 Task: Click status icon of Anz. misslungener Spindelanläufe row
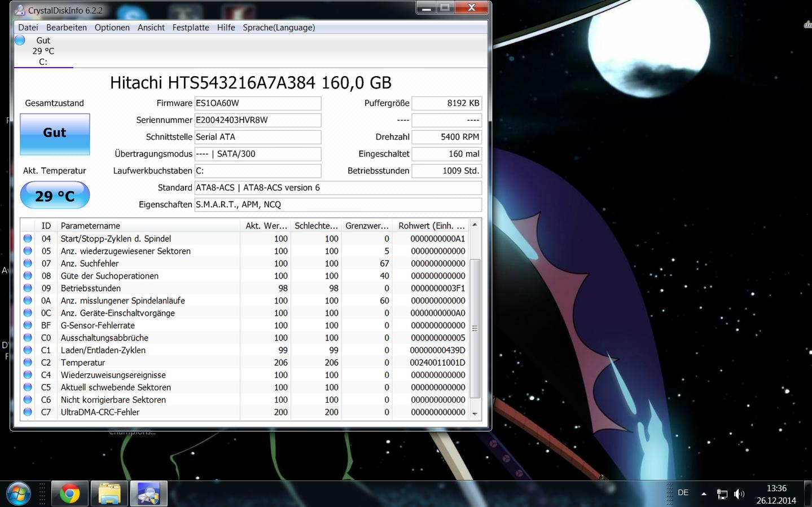[x=28, y=301]
